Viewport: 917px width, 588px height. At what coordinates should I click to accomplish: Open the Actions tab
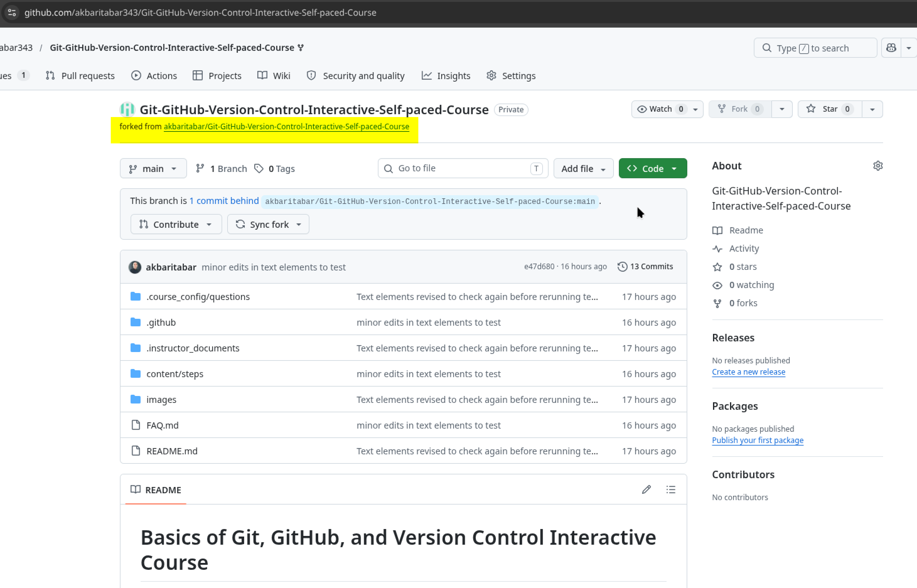click(x=154, y=76)
